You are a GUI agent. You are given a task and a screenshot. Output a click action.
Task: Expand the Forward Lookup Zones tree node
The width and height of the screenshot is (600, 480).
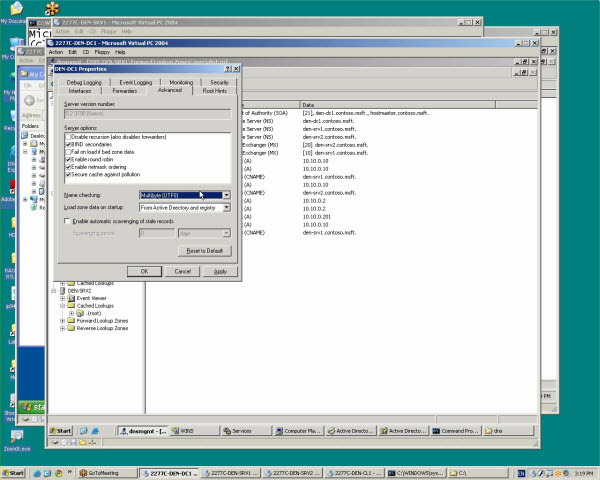[x=62, y=321]
